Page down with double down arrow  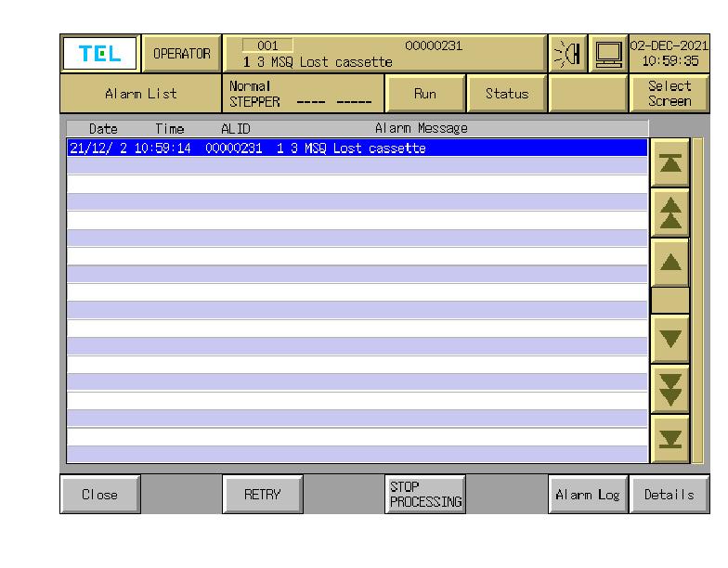coord(669,385)
